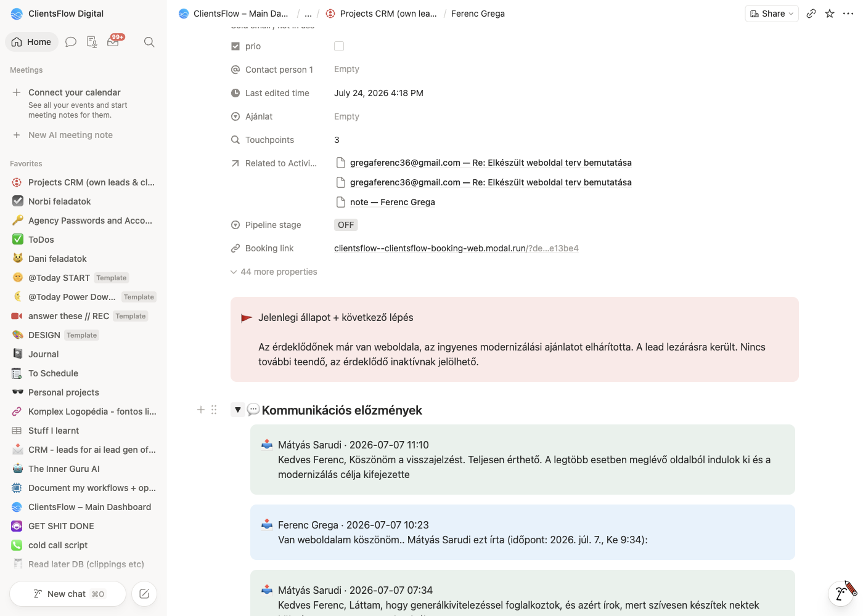Click the Ferenc Grega 2026-07-07 10:23 message
The height and width of the screenshot is (616, 863).
pos(523,532)
